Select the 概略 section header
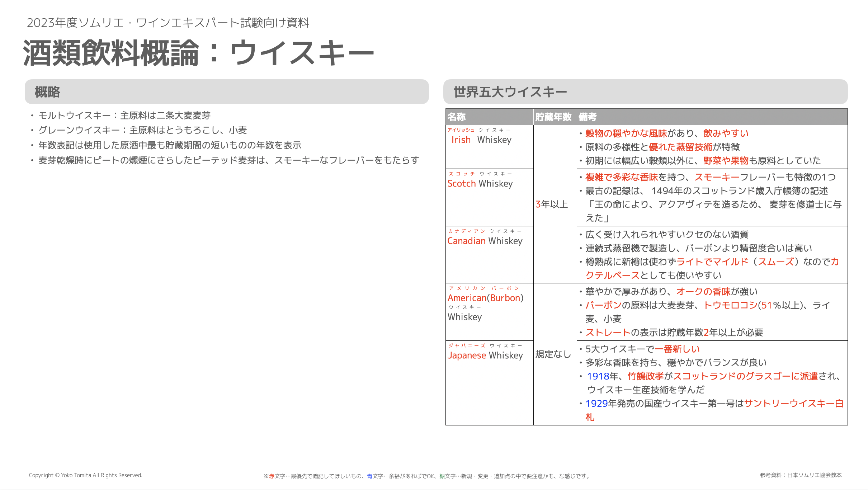The width and height of the screenshot is (868, 490). 227,92
